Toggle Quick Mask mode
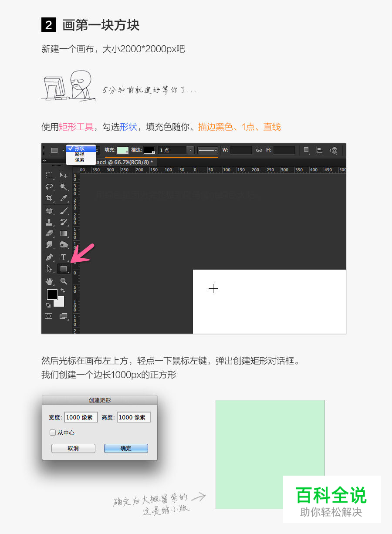Image resolution: width=392 pixels, height=534 pixels. coord(48,315)
